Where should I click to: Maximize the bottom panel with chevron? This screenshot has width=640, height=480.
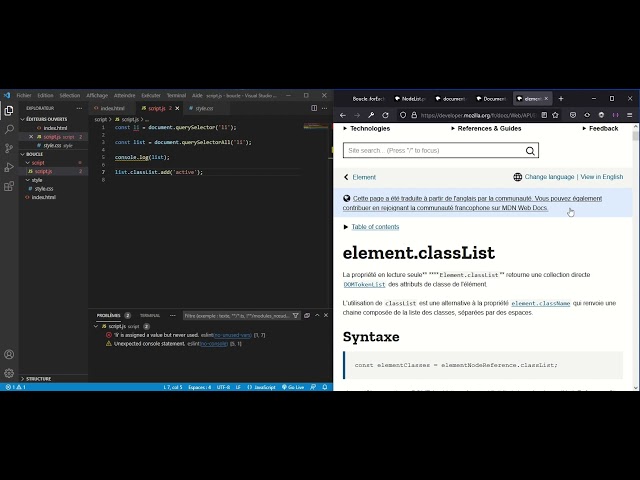(317, 316)
